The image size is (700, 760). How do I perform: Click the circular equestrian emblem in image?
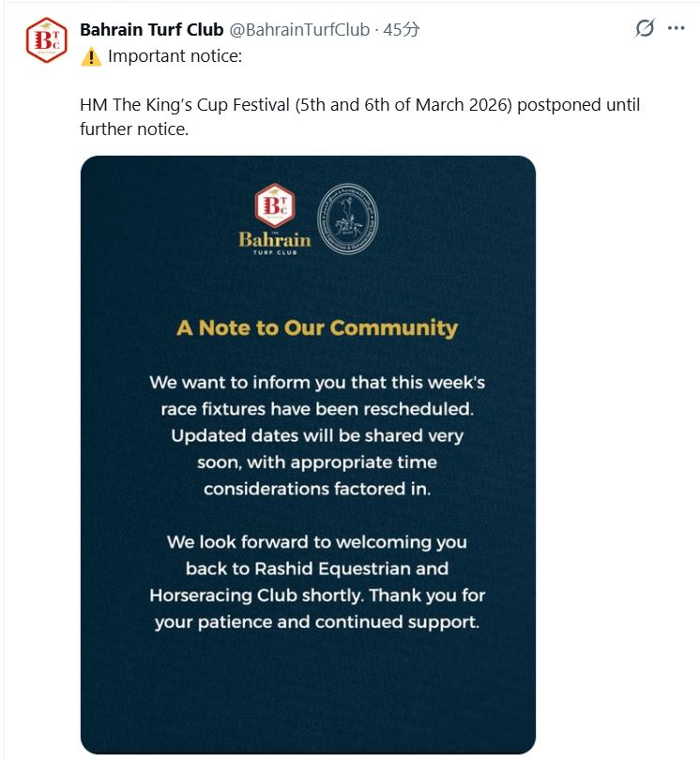(347, 218)
